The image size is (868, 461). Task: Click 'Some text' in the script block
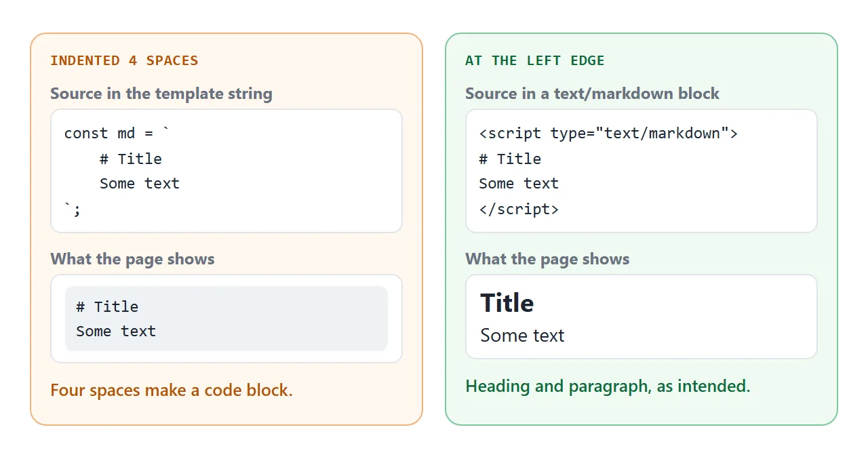519,184
